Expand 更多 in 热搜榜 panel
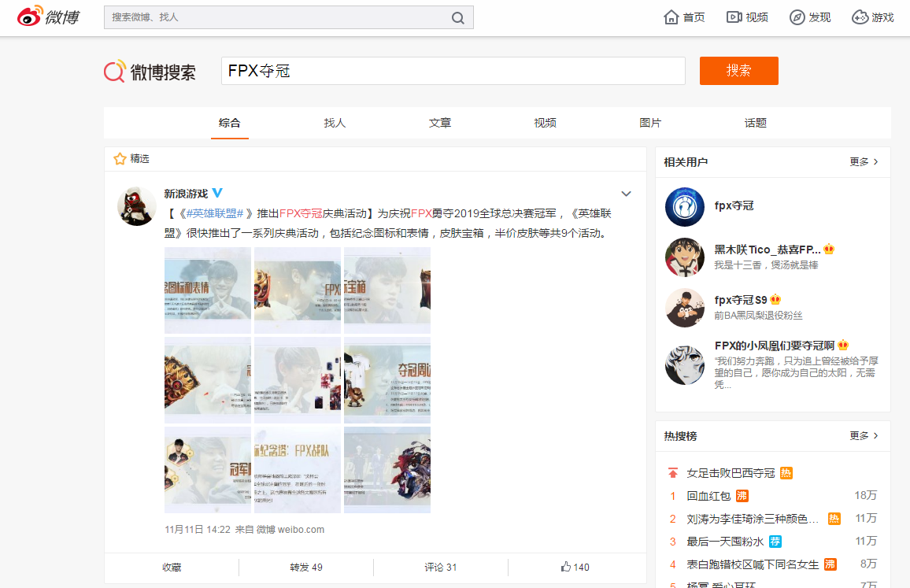910x588 pixels. coord(864,436)
